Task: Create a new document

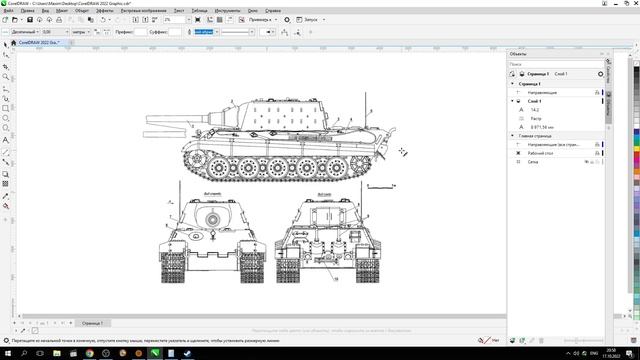Action: tap(5, 20)
